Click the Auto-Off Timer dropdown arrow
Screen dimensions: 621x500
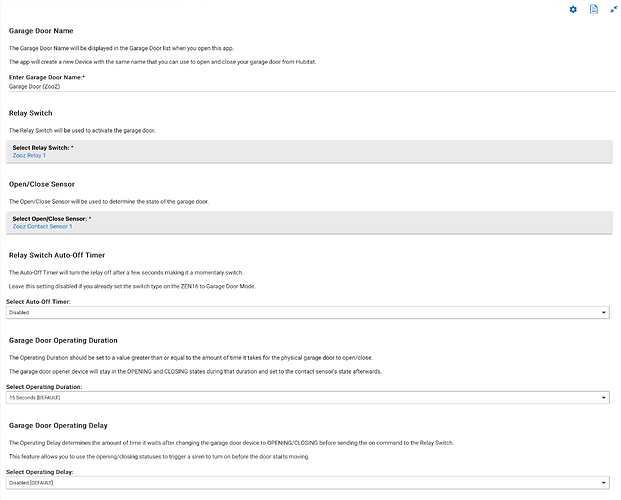click(x=604, y=312)
